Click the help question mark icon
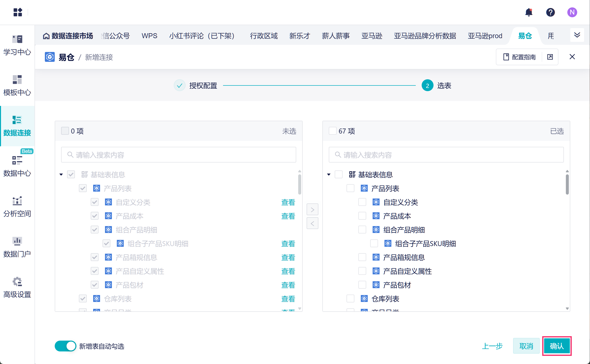The height and width of the screenshot is (364, 590). coord(550,12)
